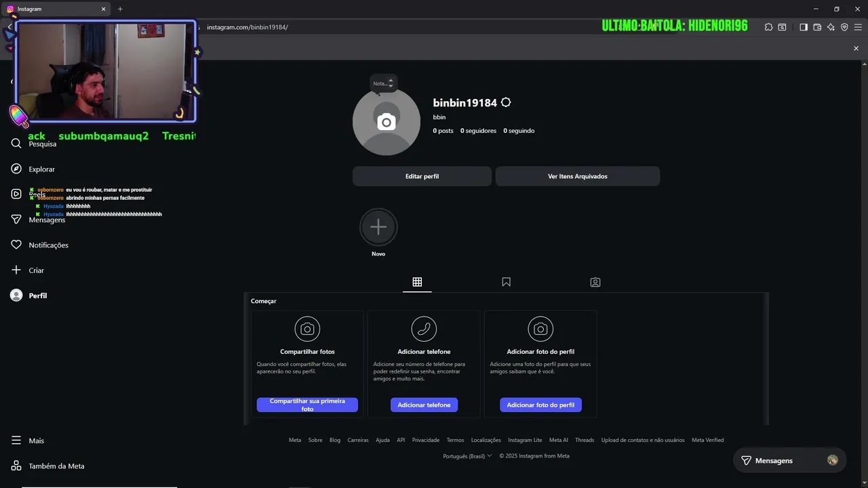868x488 pixels.
Task: Click the Criar plus icon
Action: click(16, 270)
